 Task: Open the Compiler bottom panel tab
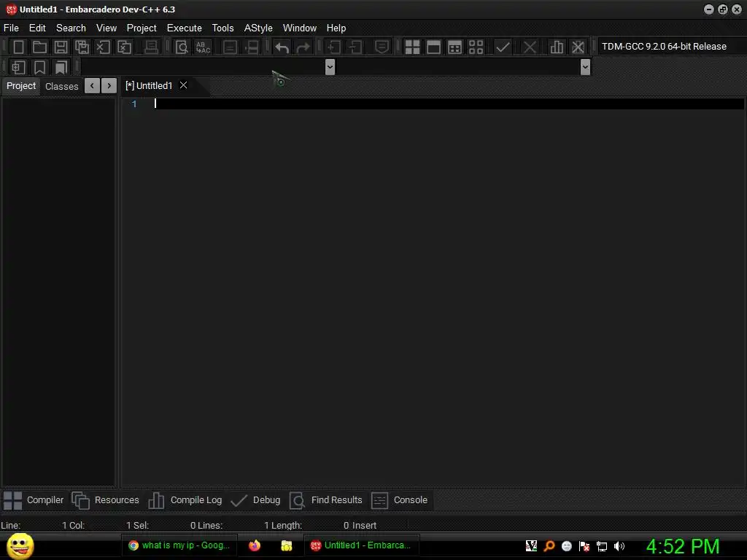tap(34, 500)
